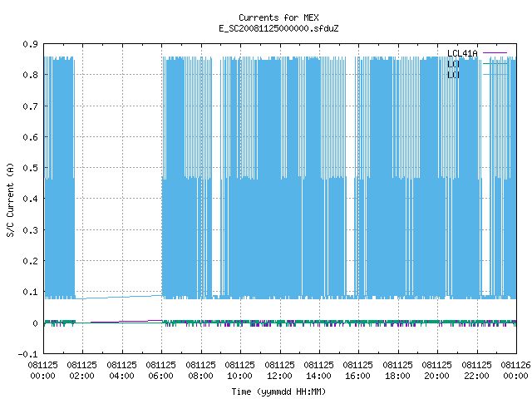Screen dimensions: 532x399
Task: Click the light blue line sample in legend
Action: coord(495,74)
